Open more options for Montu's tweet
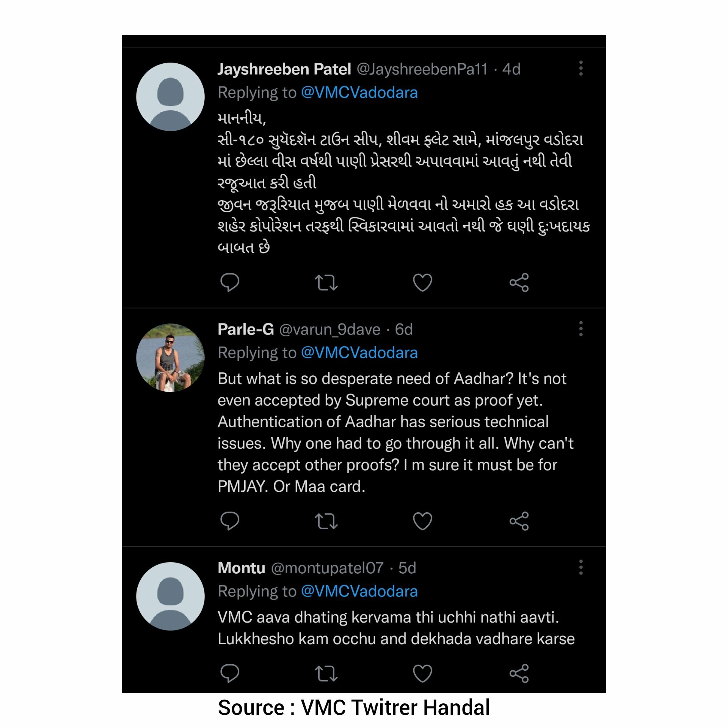This screenshot has width=728, height=728. 581,567
